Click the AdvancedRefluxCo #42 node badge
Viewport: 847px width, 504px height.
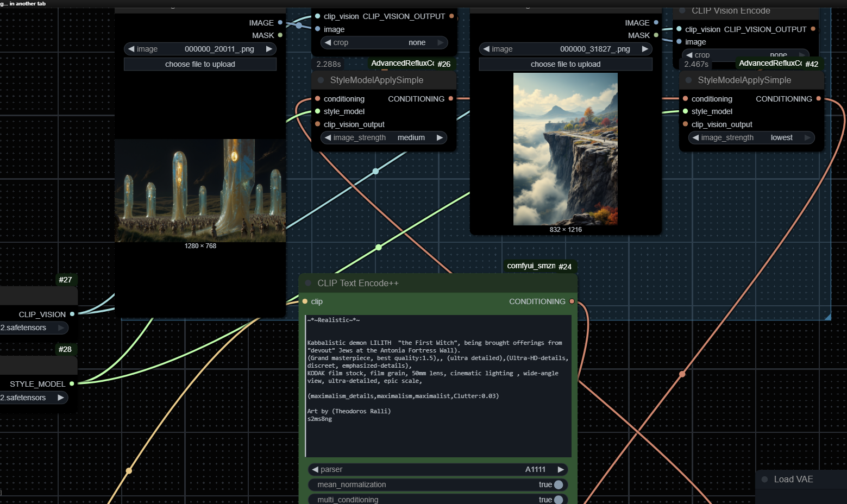tap(779, 64)
